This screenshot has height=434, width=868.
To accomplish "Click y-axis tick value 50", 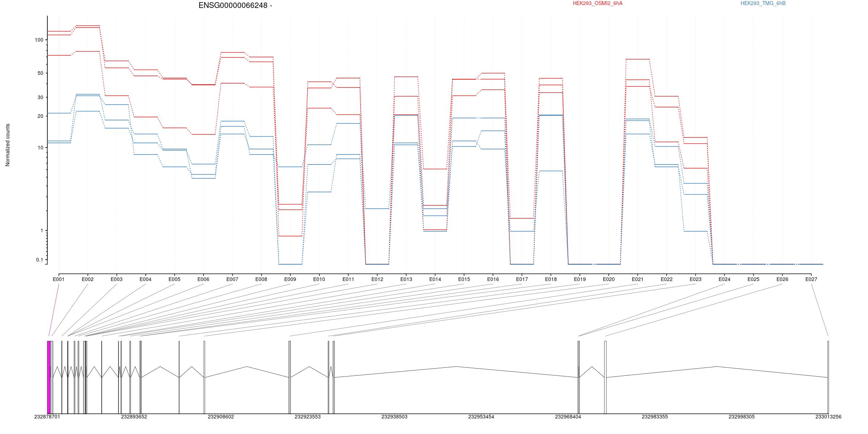I will (41, 73).
